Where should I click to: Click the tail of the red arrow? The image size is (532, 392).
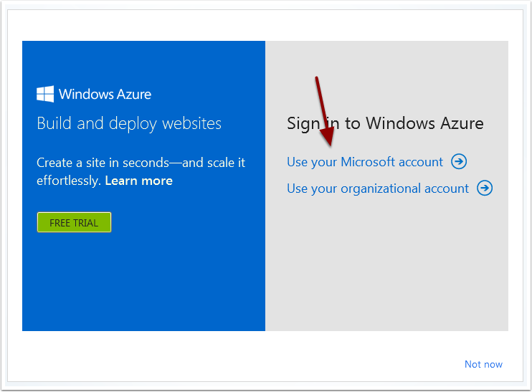(x=317, y=80)
